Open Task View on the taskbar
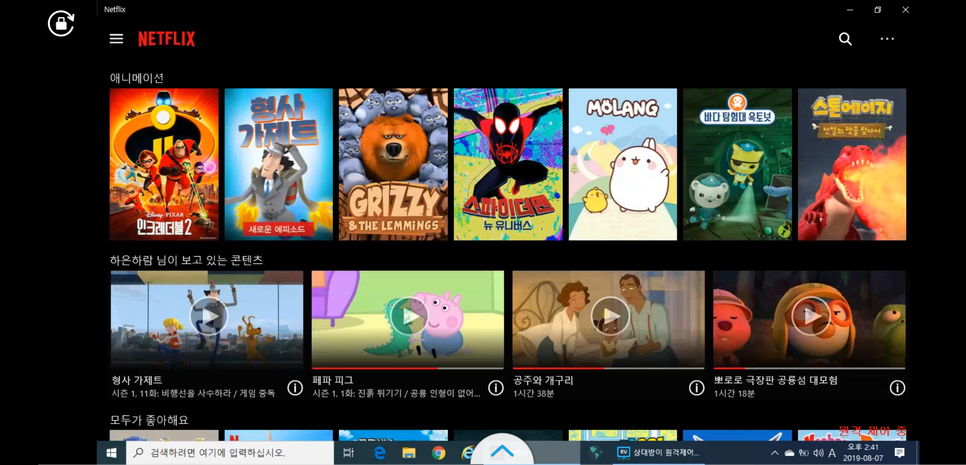This screenshot has width=966, height=465. click(348, 453)
